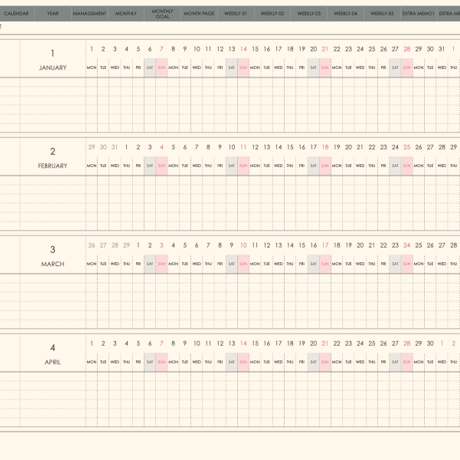This screenshot has height=460, width=460.
Task: Select date 7 in the April row
Action: 162,343
